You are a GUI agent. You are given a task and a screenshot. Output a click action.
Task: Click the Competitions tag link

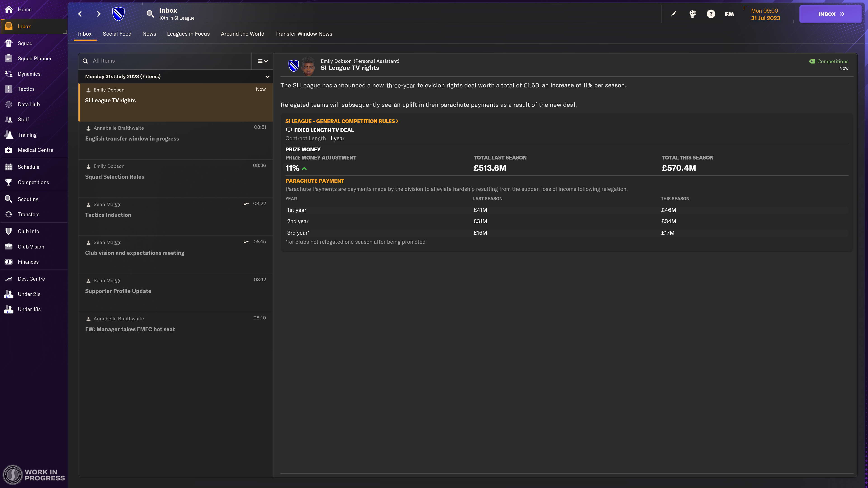[832, 61]
